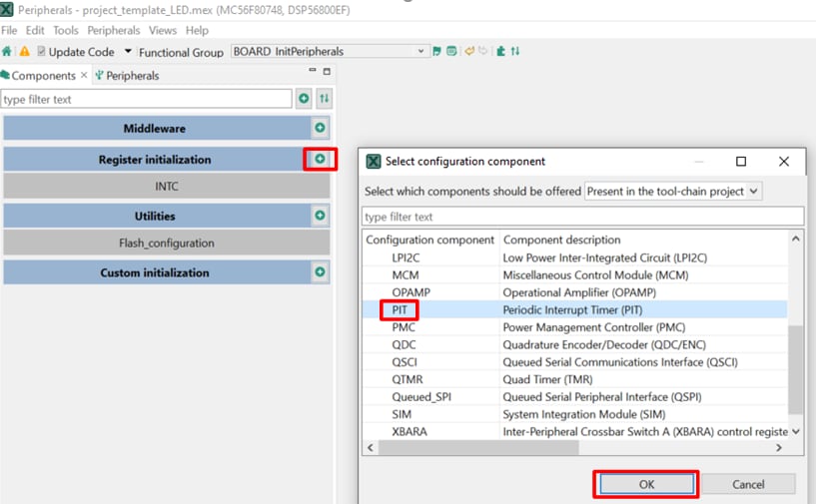Screen dimensions: 816x504
Task: Add a Register initialization component
Action: (320, 159)
